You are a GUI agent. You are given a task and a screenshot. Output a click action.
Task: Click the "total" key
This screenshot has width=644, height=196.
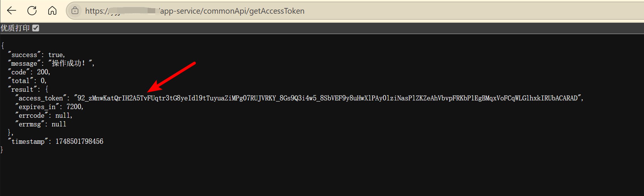click(x=20, y=81)
